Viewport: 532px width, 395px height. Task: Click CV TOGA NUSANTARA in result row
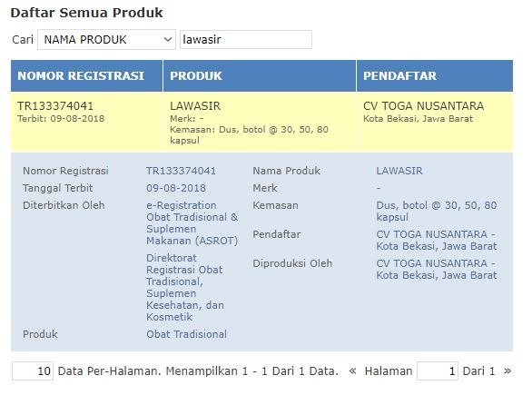(x=423, y=106)
